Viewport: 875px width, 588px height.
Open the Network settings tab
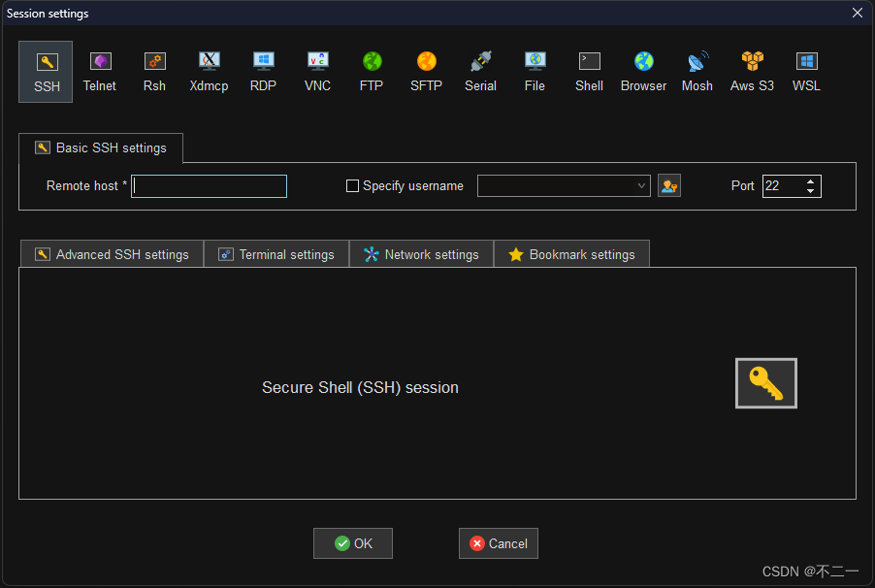(421, 253)
